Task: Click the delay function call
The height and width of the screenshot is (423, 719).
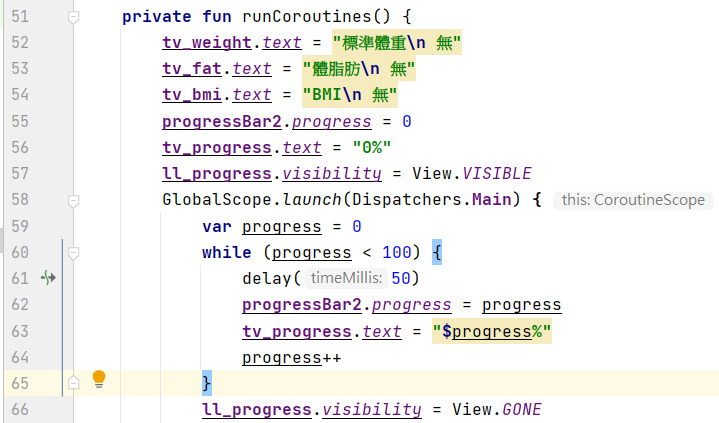Action: click(x=266, y=278)
